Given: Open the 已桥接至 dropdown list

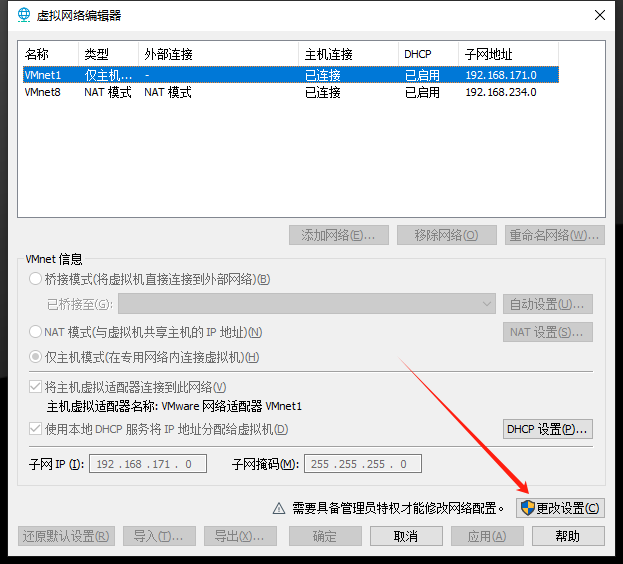Looking at the screenshot, I should coord(307,304).
